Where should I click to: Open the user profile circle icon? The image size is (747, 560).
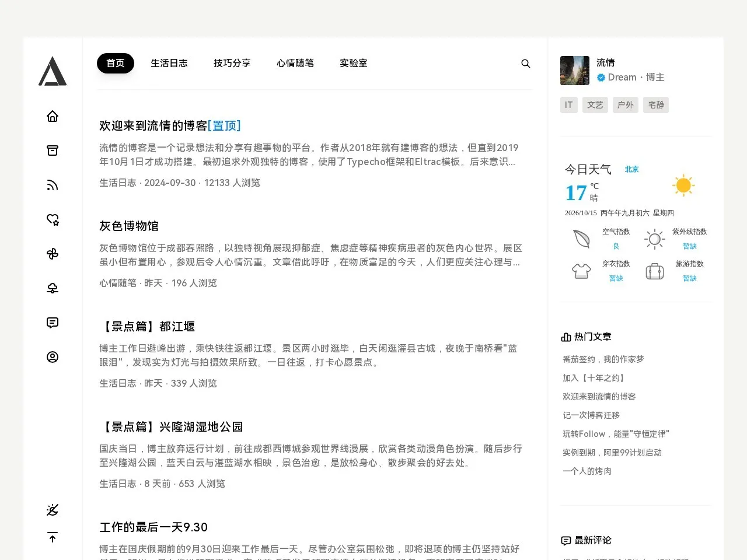pos(53,357)
